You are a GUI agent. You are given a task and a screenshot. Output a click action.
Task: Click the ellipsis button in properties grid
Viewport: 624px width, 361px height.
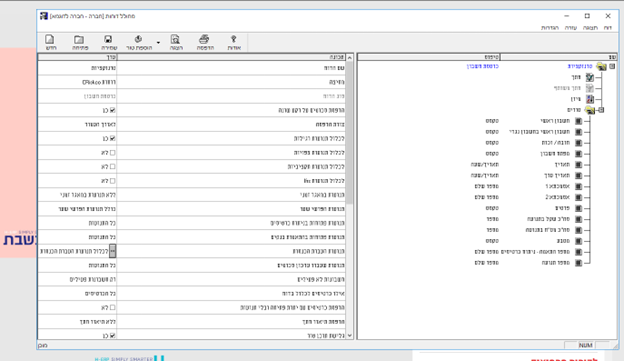113,251
